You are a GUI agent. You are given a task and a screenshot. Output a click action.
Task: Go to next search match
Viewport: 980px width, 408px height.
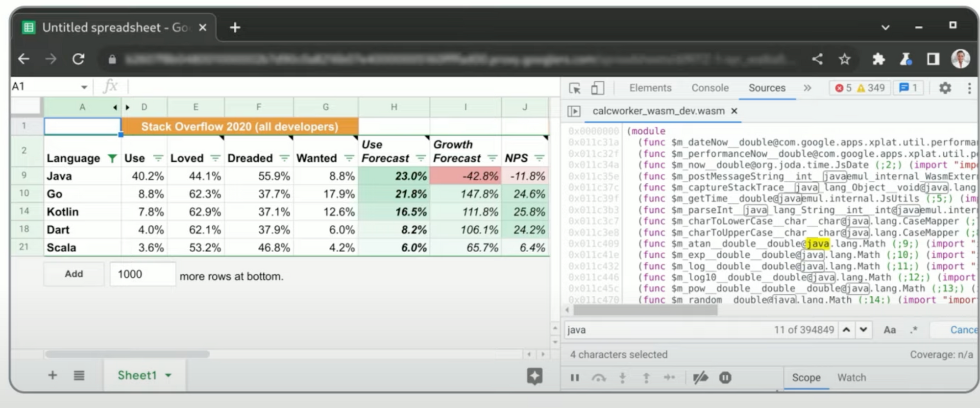coord(863,330)
